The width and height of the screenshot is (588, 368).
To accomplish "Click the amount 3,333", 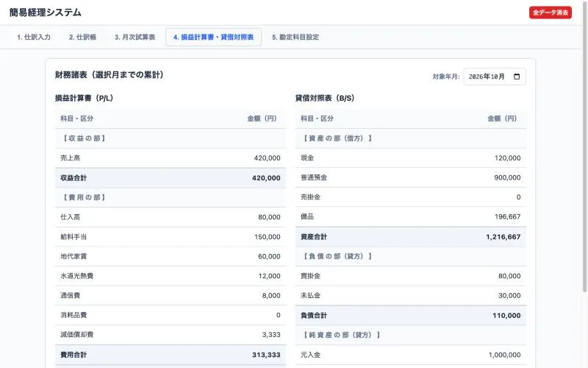I will click(x=271, y=335).
